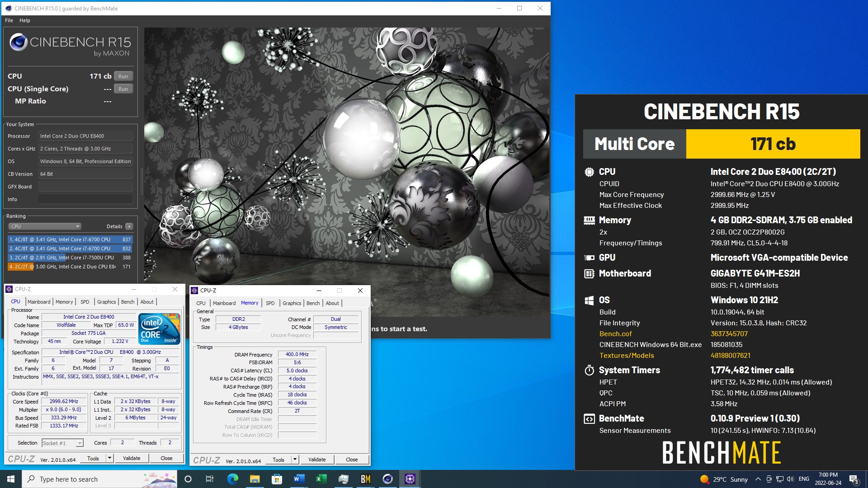Switch to Cinebench taskbar icon
Screen dimensions: 868x488
(387, 479)
